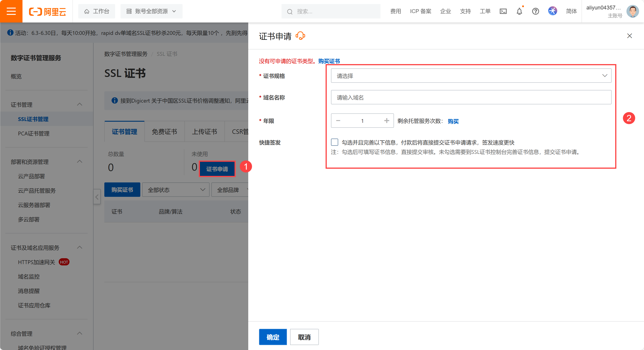The height and width of the screenshot is (350, 644).
Task: Open the user avatar menu
Action: (633, 11)
